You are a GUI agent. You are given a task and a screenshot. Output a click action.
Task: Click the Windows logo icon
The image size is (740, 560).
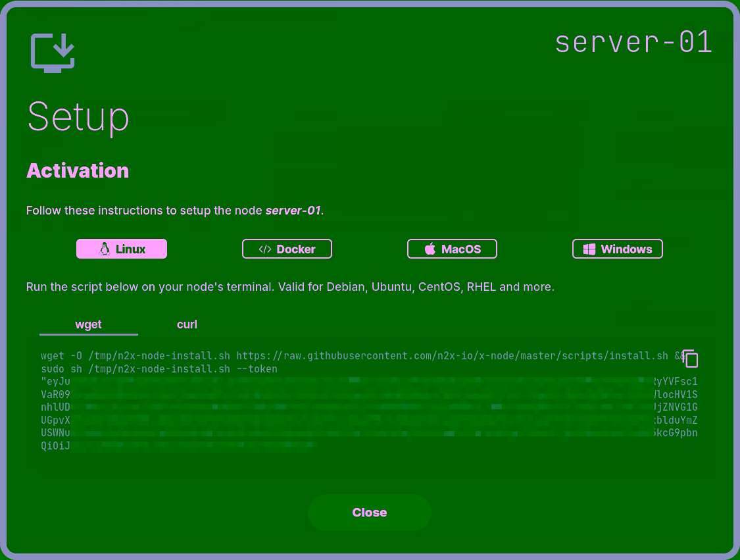coord(589,249)
